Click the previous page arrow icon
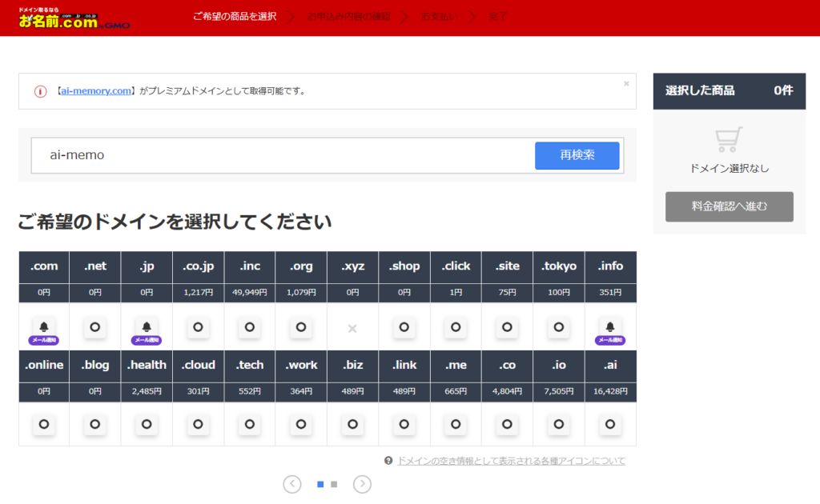The width and height of the screenshot is (820, 504). [292, 484]
